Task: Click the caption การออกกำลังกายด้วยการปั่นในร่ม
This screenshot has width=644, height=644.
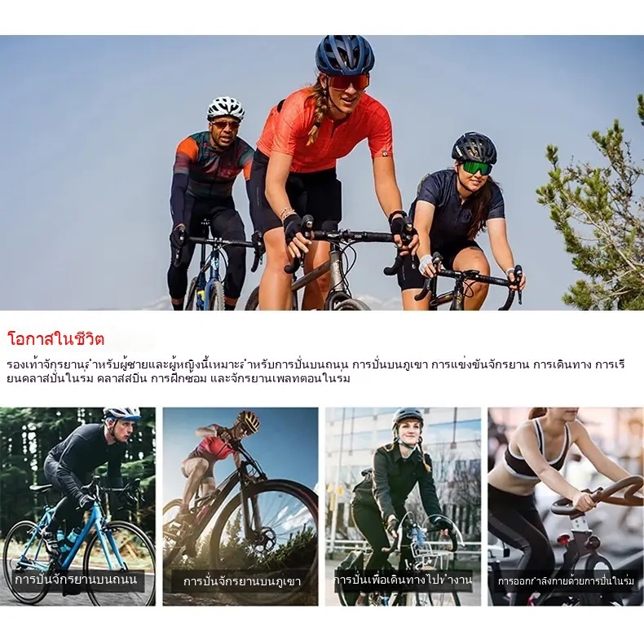Action: [x=566, y=581]
